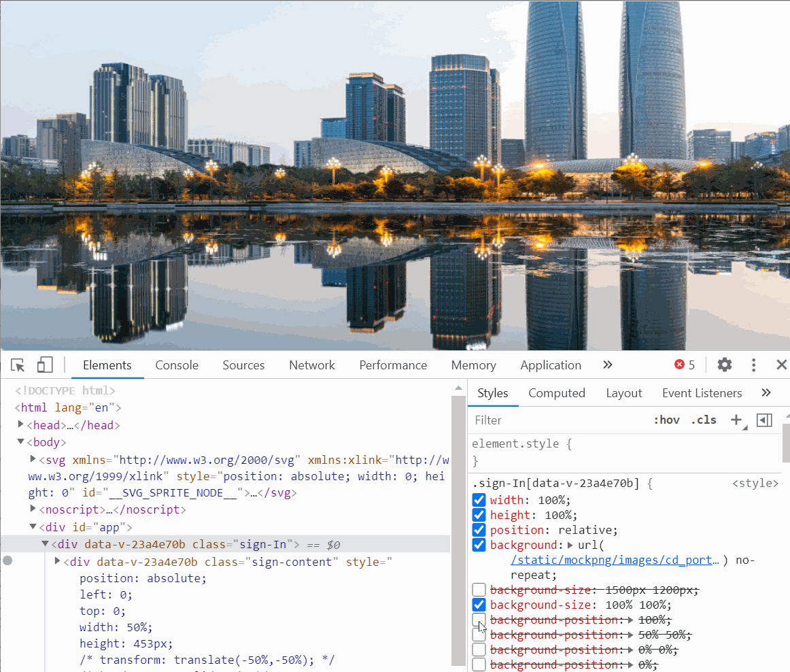
Task: Collapse the div id app node
Action: (33, 526)
